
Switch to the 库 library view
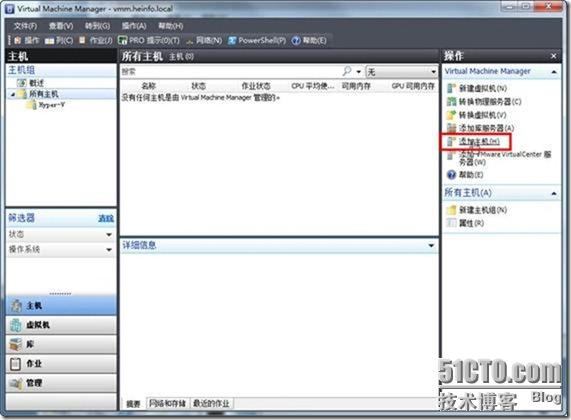[61, 344]
